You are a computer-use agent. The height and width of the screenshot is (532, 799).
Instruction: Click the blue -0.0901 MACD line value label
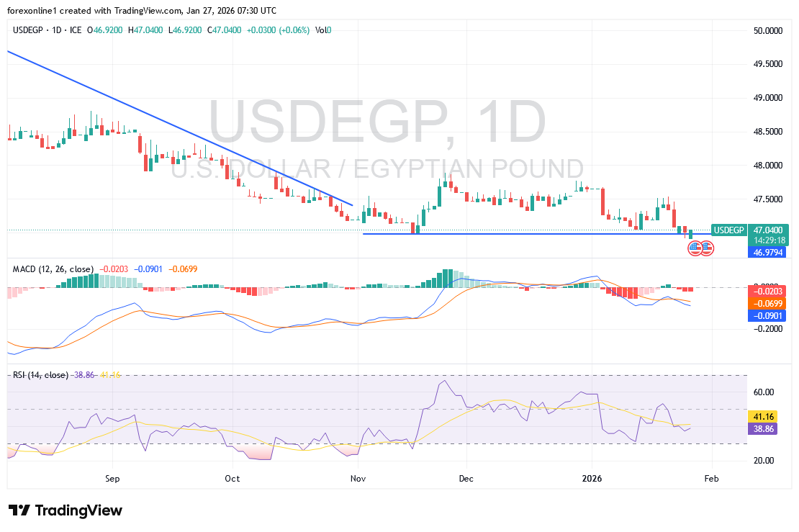pos(767,316)
